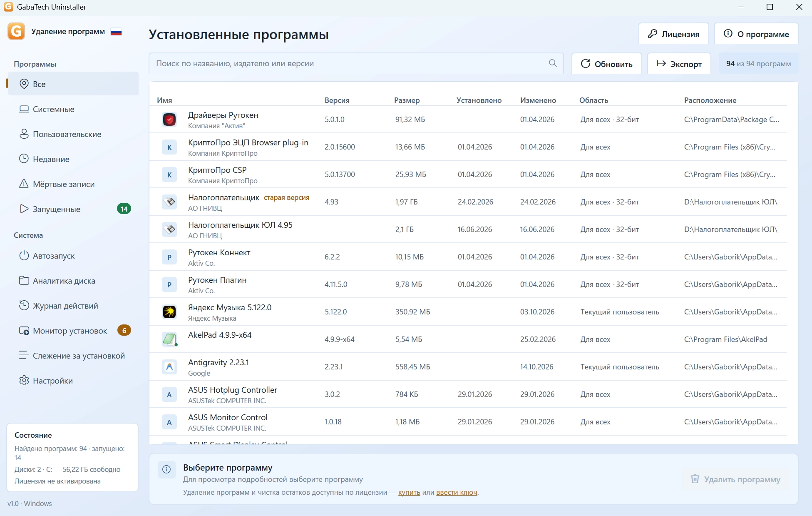The image size is (812, 516).
Task: Follow the ввести ключ link
Action: tap(457, 492)
